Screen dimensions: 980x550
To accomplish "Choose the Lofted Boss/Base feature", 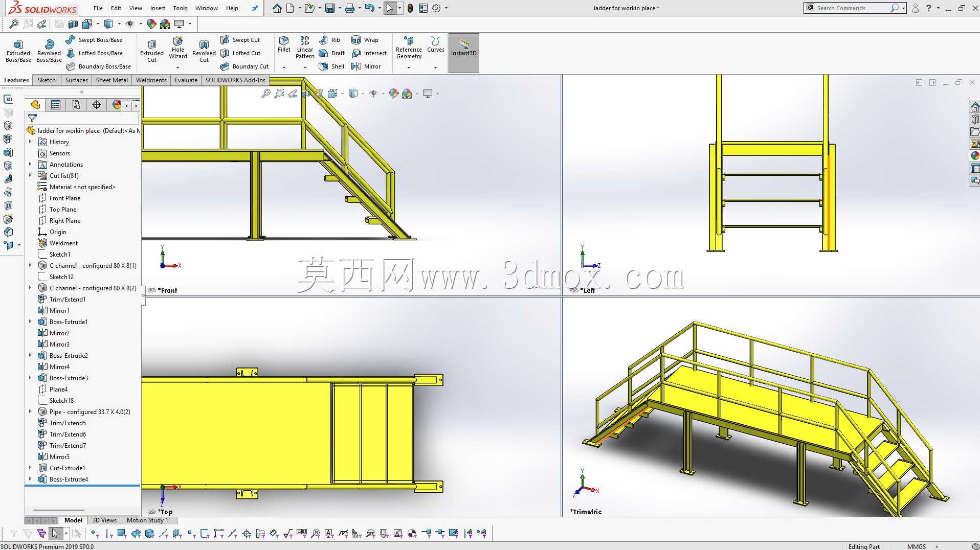I will pos(94,53).
